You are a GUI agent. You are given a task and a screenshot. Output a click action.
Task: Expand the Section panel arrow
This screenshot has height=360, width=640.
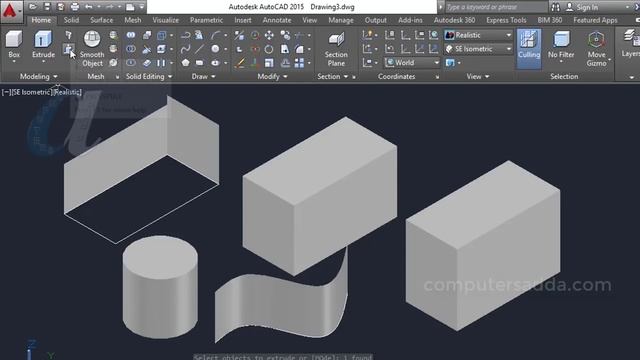[346, 77]
